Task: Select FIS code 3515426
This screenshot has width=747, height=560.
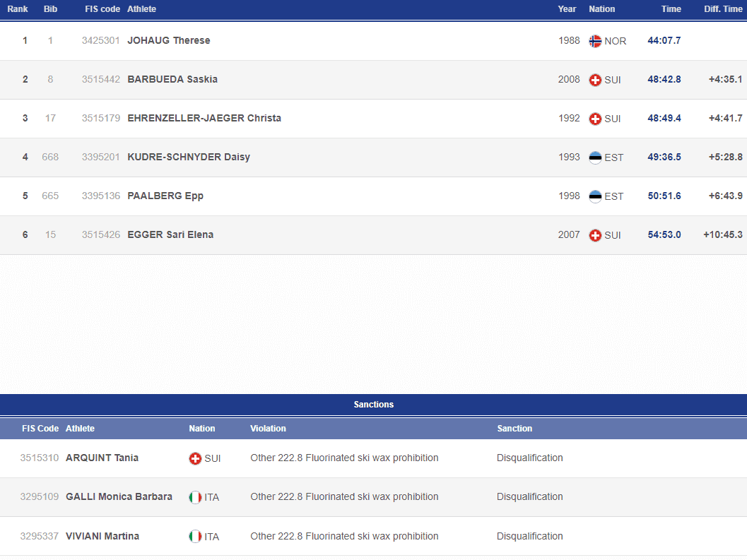Action: [100, 234]
